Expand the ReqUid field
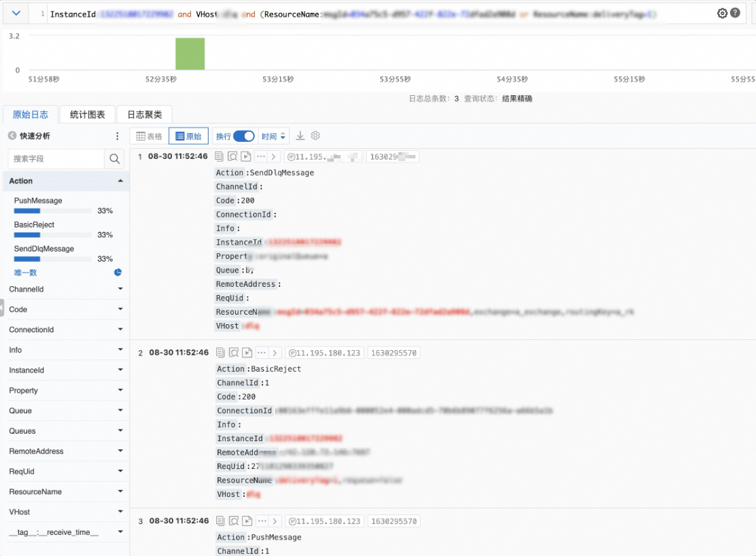Image resolution: width=756 pixels, height=556 pixels. point(65,471)
